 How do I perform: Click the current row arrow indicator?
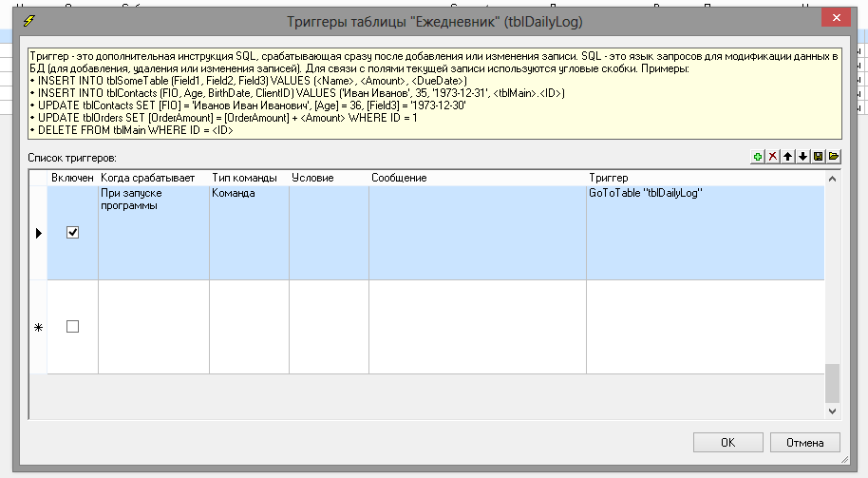point(38,233)
